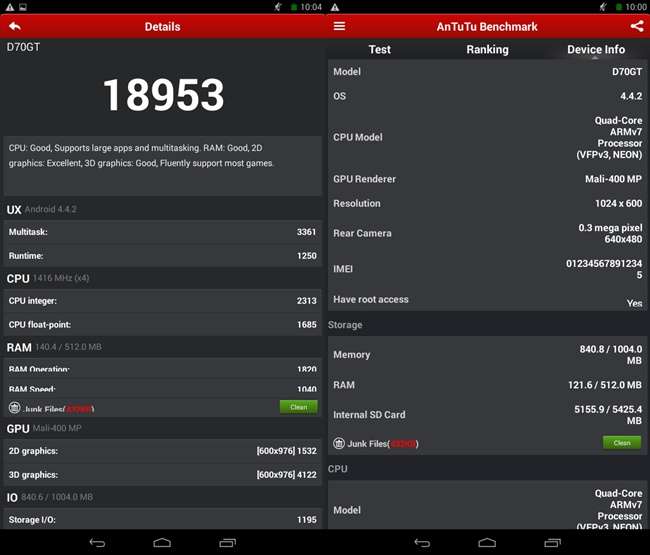
Task: Clean junk files in Device Info storage
Action: tap(622, 443)
